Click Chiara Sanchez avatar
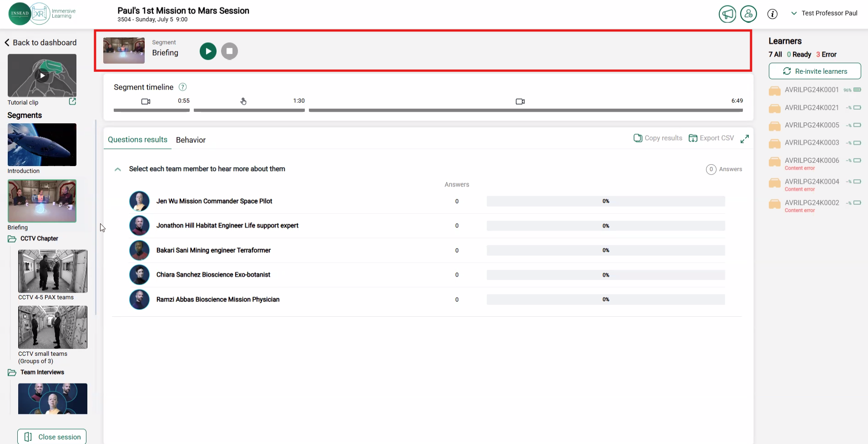The width and height of the screenshot is (868, 444). pyautogui.click(x=139, y=275)
